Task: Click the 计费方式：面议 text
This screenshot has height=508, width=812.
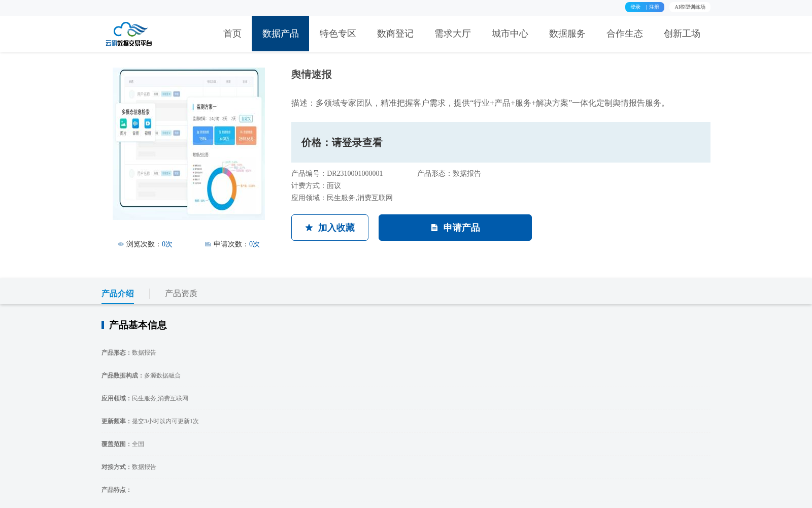Action: coord(316,186)
